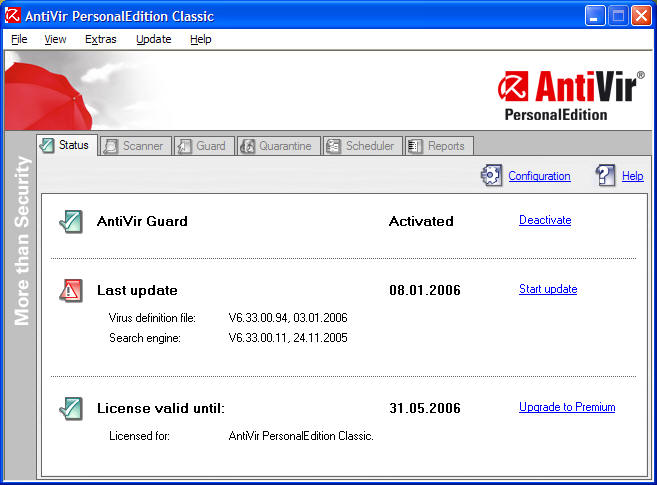
Task: Open the Extras menu
Action: [101, 39]
